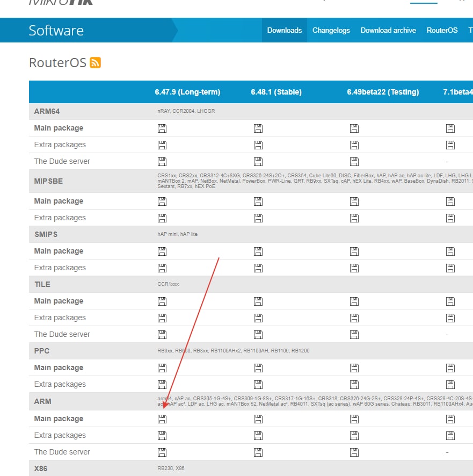Download ARM Main package 6.47.9 Long-term
473x476 pixels.
(x=162, y=419)
